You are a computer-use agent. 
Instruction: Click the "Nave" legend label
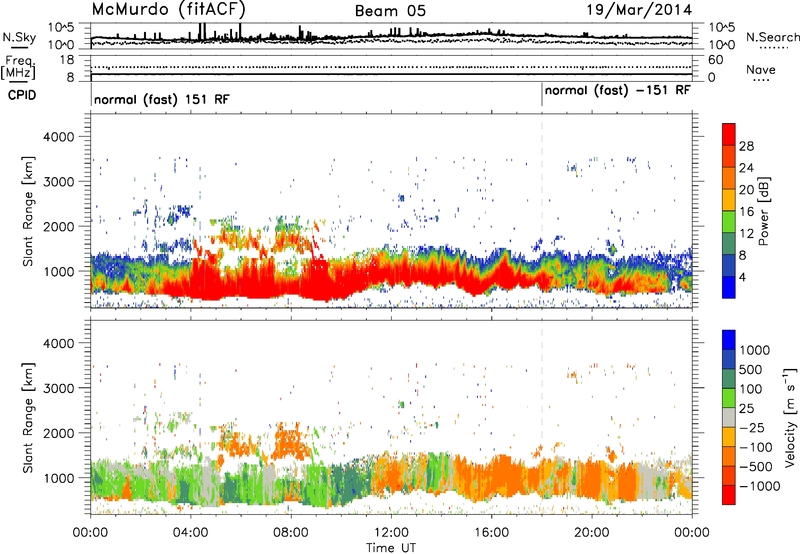[760, 69]
